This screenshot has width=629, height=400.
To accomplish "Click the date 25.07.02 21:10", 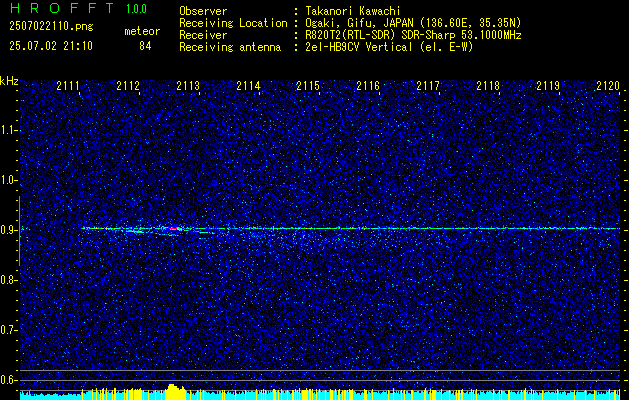I will point(51,46).
